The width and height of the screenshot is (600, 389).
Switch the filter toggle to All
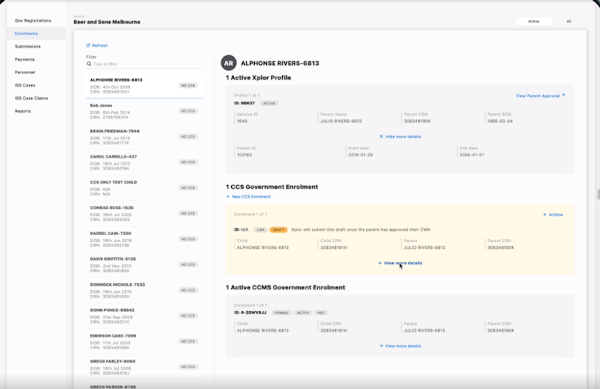click(569, 21)
